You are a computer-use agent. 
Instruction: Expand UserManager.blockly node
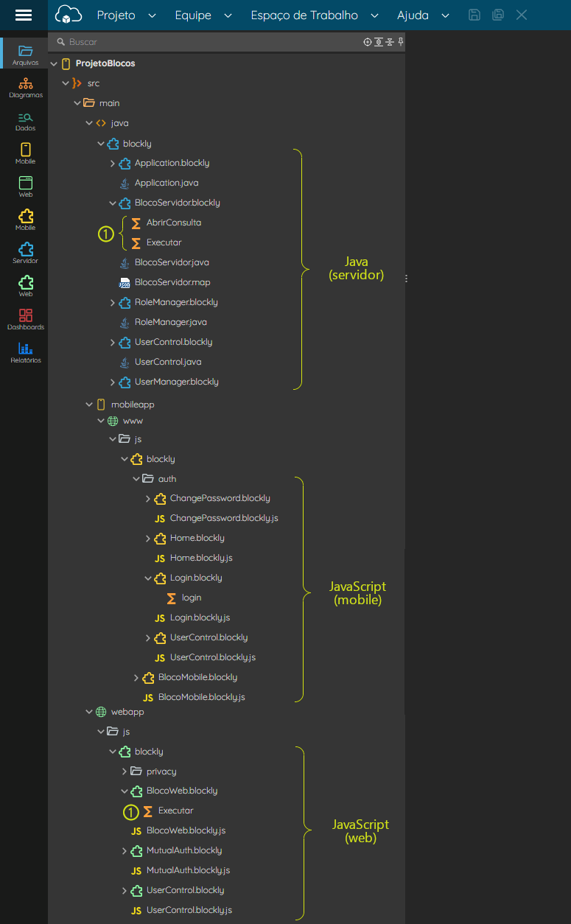(113, 382)
